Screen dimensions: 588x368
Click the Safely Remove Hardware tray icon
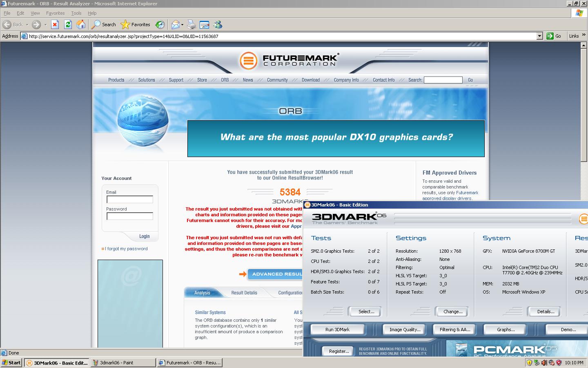[x=537, y=362]
